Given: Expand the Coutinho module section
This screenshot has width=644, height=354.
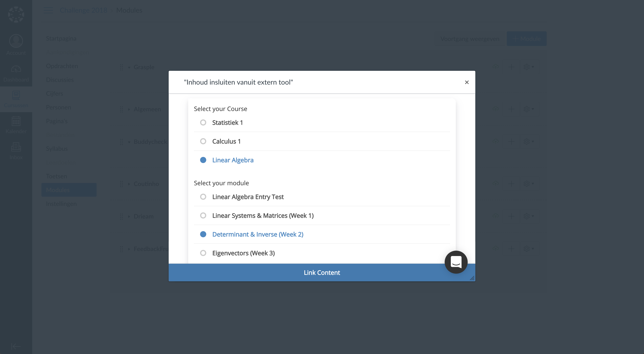Looking at the screenshot, I should click(129, 184).
